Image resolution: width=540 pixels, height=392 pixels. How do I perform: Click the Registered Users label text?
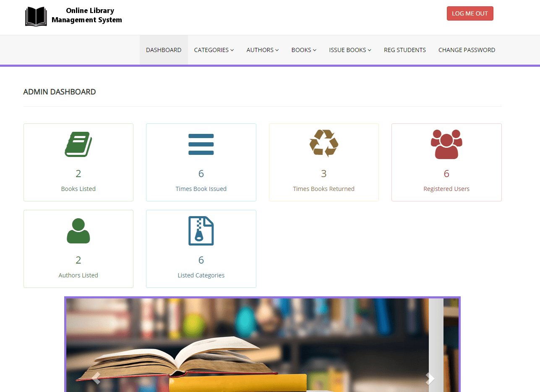click(446, 189)
